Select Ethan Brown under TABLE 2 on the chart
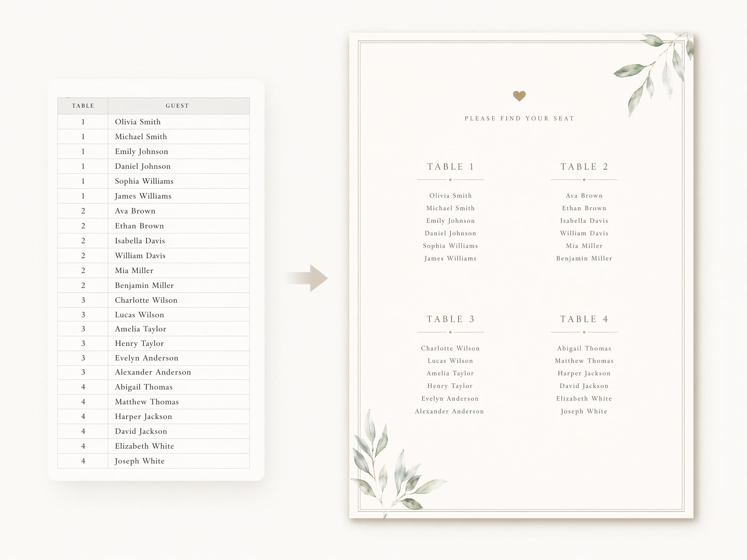This screenshot has height=560, width=747. (x=584, y=208)
